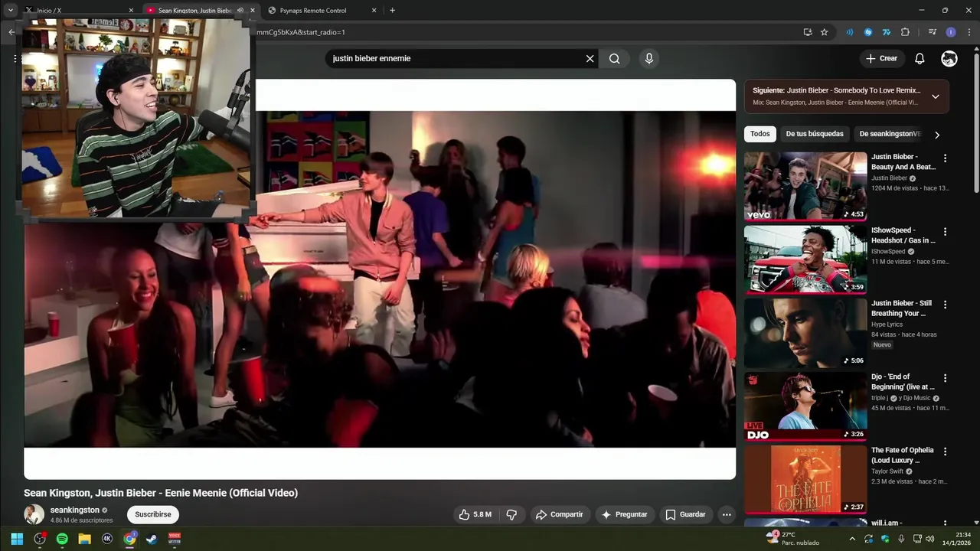Open the weather widget 27°C
The height and width of the screenshot is (551, 980).
pyautogui.click(x=792, y=539)
